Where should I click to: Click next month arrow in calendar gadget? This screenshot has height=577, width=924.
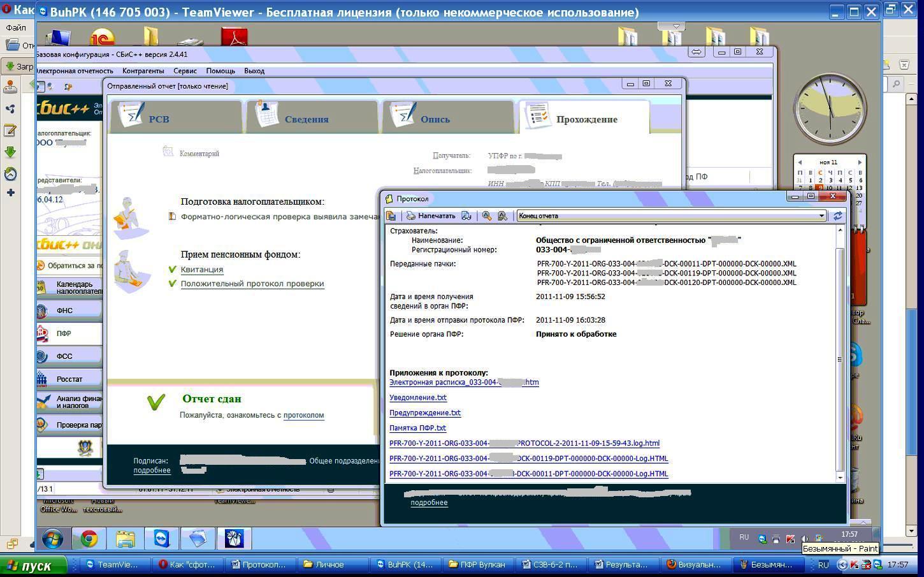click(x=859, y=163)
